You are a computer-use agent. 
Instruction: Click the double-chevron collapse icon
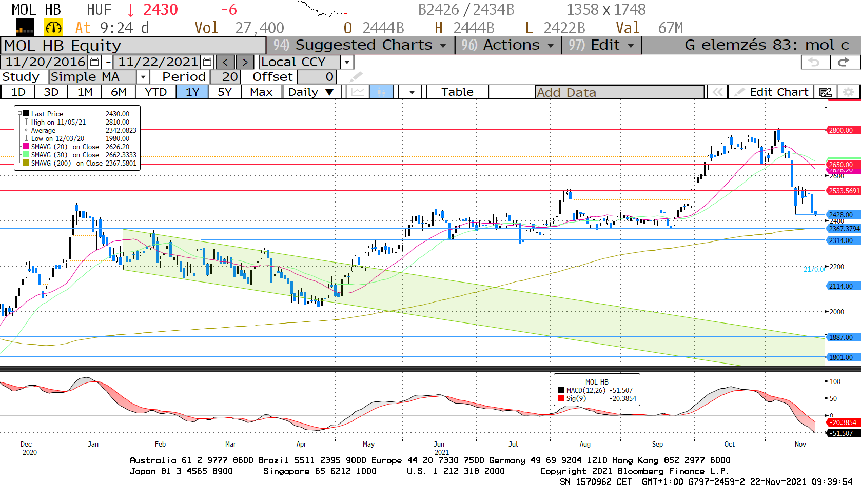click(x=717, y=92)
